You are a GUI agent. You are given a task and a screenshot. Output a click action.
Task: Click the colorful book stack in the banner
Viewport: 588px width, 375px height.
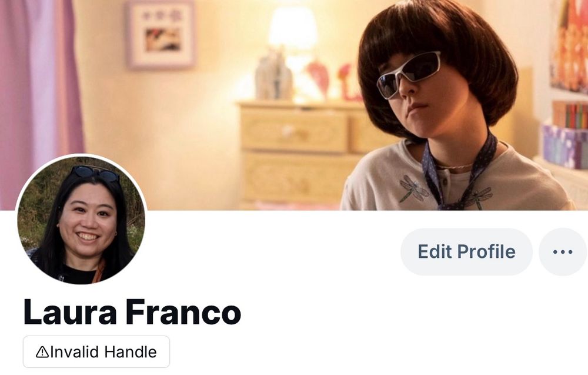click(x=570, y=115)
